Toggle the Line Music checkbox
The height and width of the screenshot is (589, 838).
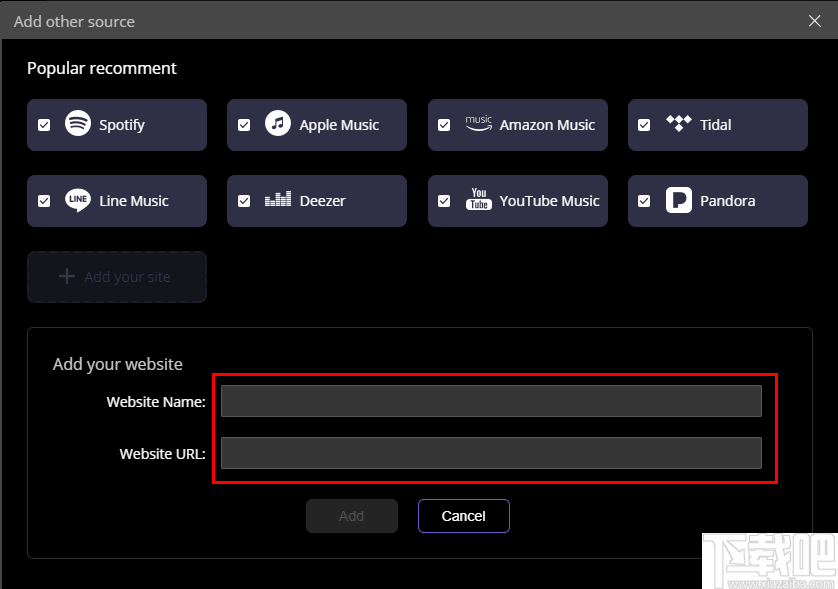click(x=44, y=201)
